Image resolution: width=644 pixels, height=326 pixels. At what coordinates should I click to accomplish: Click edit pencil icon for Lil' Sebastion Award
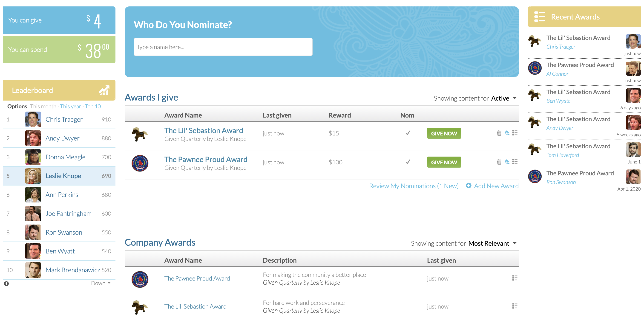[x=507, y=133]
